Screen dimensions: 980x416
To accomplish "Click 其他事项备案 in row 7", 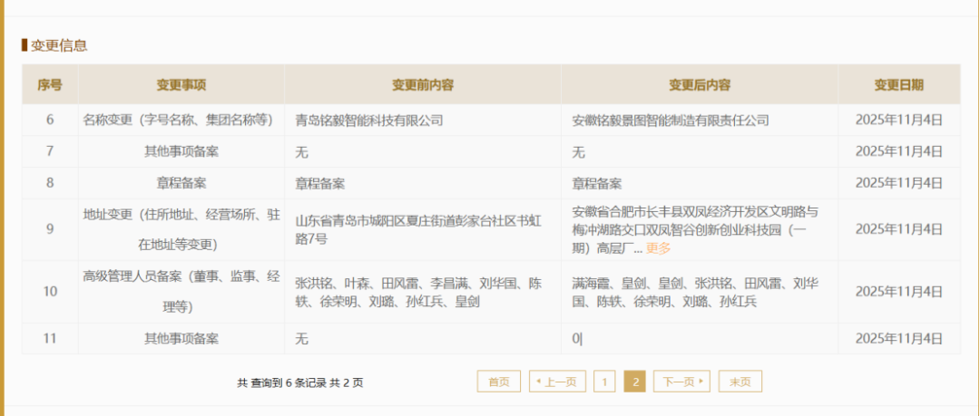I will coord(181,151).
